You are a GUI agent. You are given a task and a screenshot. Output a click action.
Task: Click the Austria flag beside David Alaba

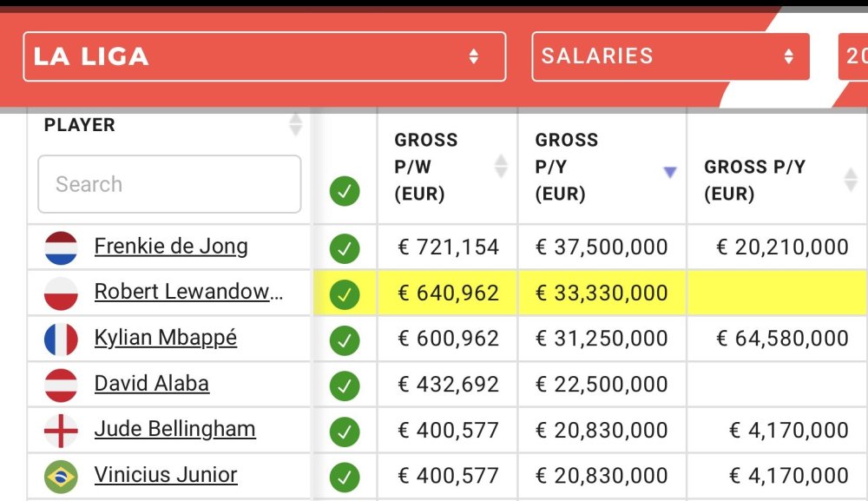[x=61, y=385]
